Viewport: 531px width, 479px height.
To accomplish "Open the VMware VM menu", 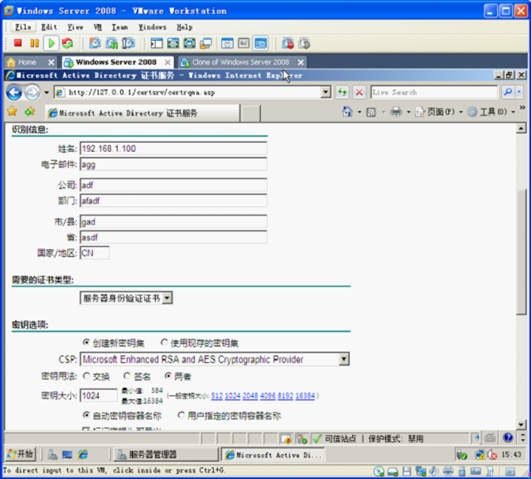I will [x=98, y=27].
